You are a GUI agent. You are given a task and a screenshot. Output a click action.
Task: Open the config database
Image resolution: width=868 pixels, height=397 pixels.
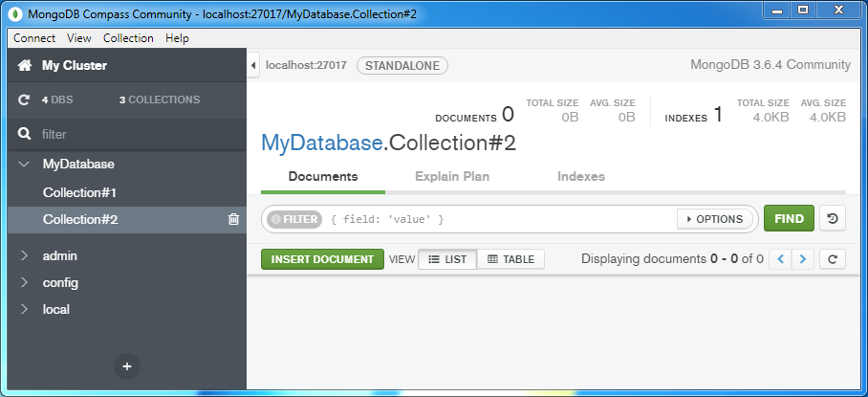(x=60, y=282)
